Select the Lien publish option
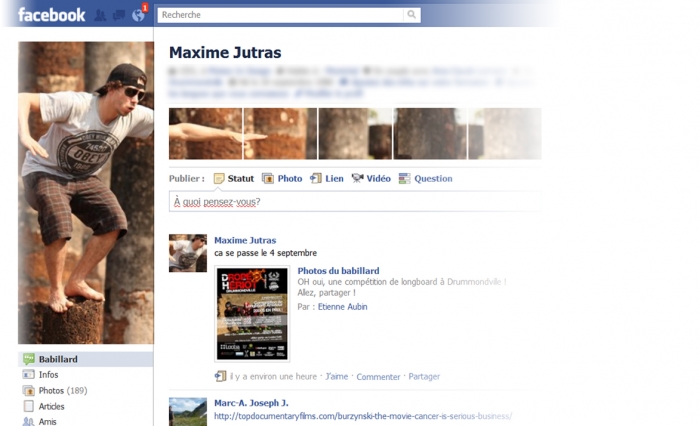The height and width of the screenshot is (426, 700). (327, 179)
